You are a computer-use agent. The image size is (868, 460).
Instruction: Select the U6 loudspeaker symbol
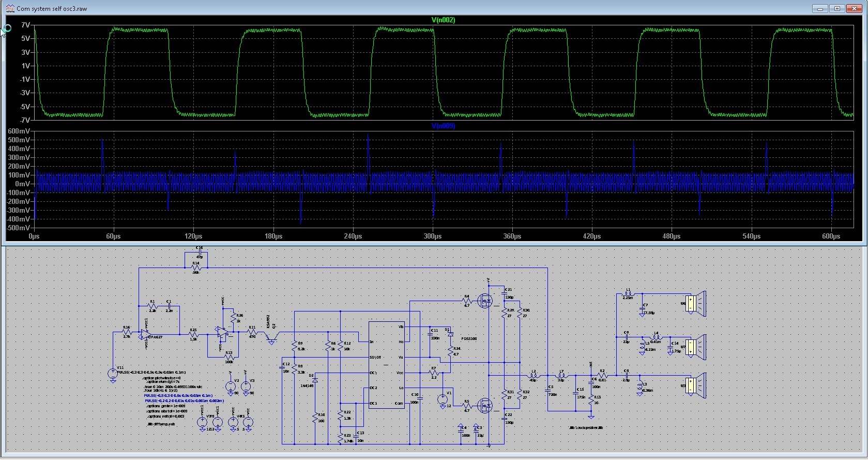pyautogui.click(x=695, y=303)
